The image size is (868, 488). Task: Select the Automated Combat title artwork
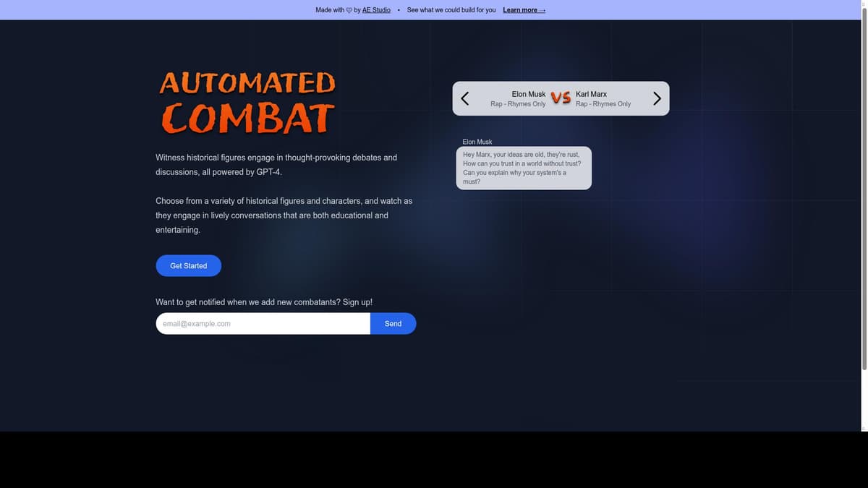(x=247, y=101)
